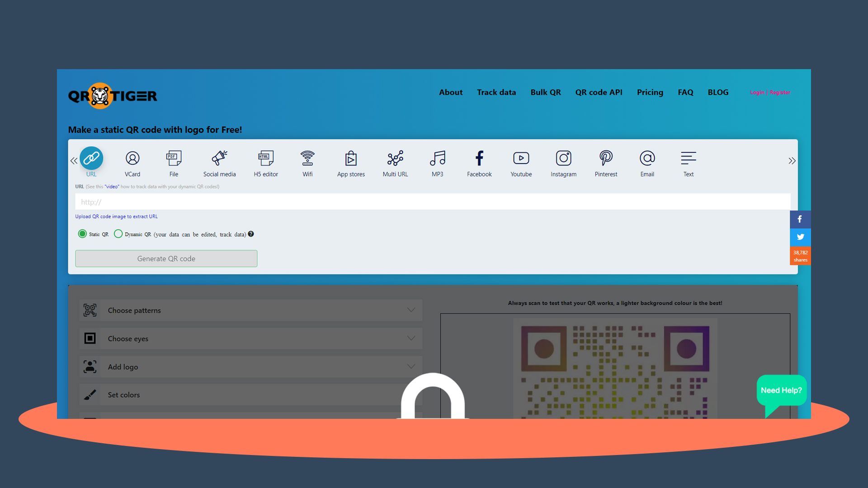Click the Choose eyes square icon
868x488 pixels.
point(90,338)
